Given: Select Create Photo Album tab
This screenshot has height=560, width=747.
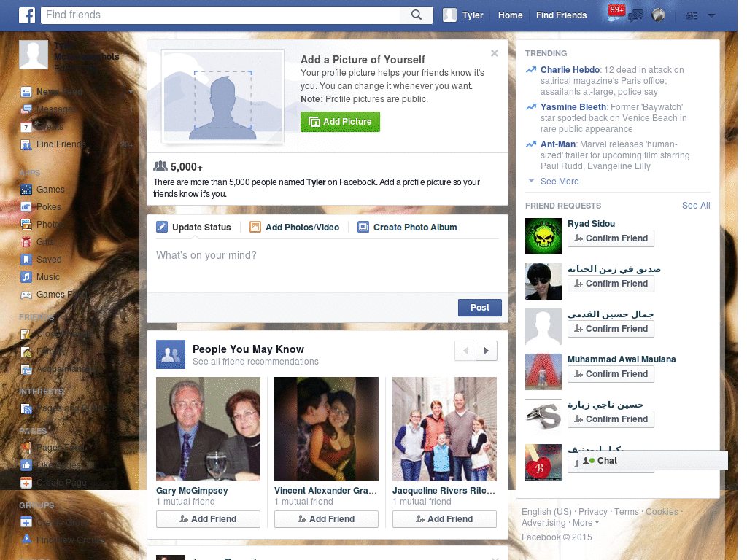Looking at the screenshot, I should (407, 227).
